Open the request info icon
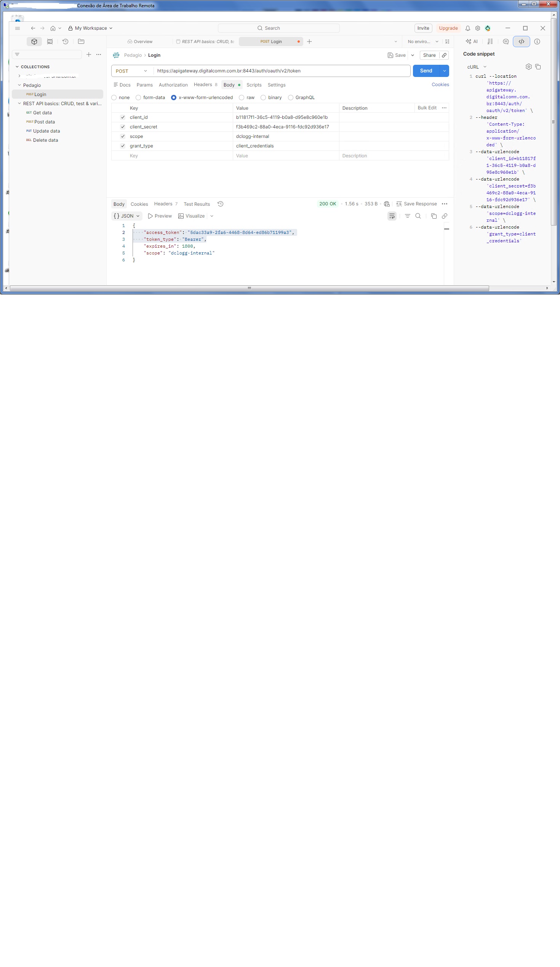This screenshot has width=560, height=967. (537, 42)
